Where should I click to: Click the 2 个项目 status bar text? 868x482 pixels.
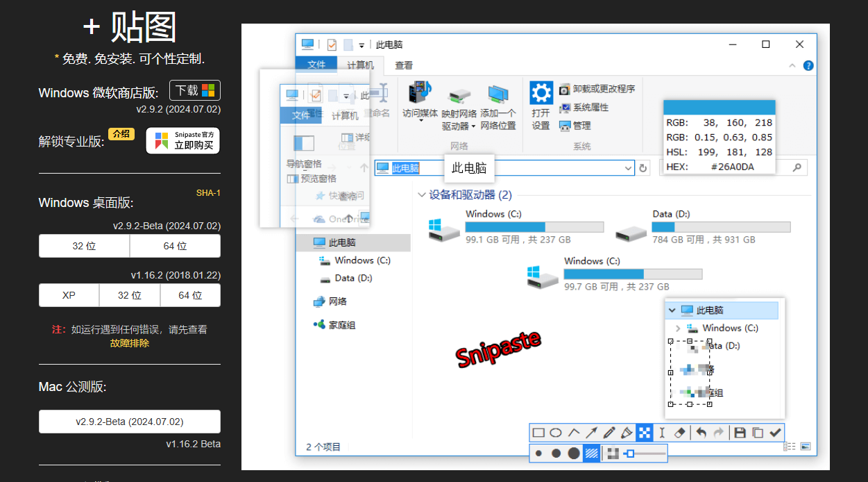click(x=323, y=447)
